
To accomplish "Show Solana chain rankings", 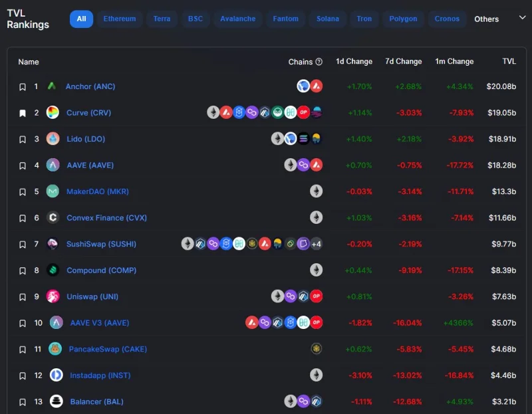I will click(x=328, y=19).
